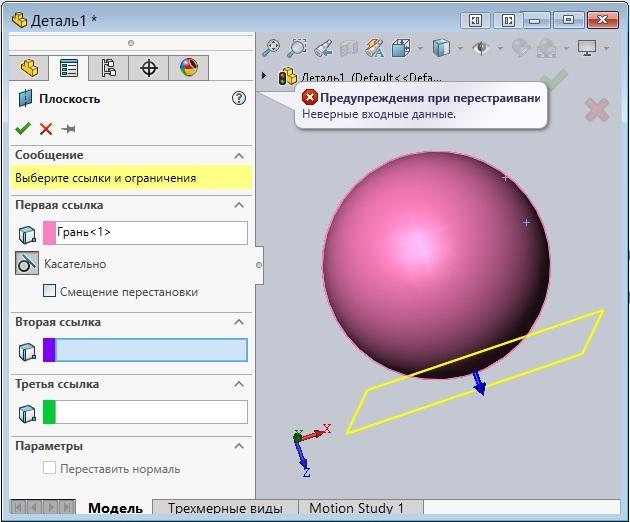Click the tab scroll to first arrow

coord(18,508)
